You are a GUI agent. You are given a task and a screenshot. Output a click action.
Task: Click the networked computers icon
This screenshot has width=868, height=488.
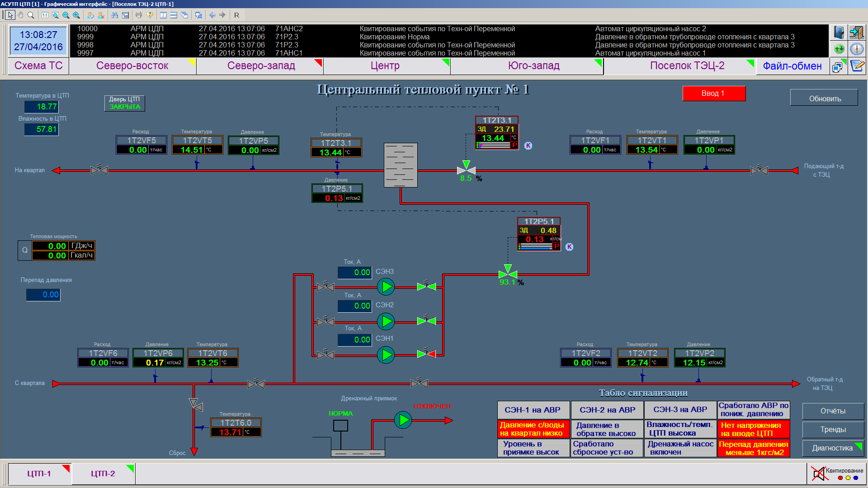click(x=838, y=66)
